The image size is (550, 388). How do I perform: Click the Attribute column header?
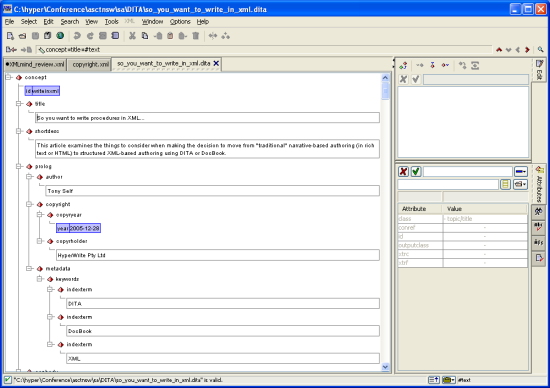coord(420,209)
